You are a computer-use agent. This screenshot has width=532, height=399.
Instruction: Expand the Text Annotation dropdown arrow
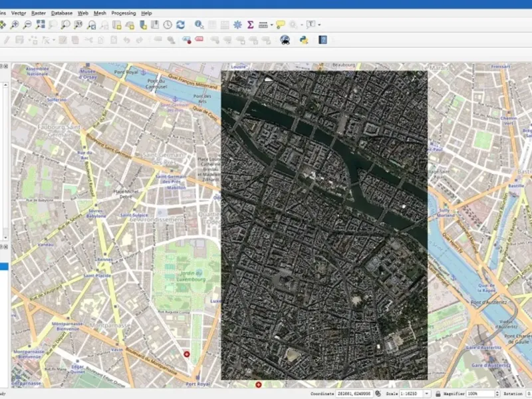(x=319, y=25)
